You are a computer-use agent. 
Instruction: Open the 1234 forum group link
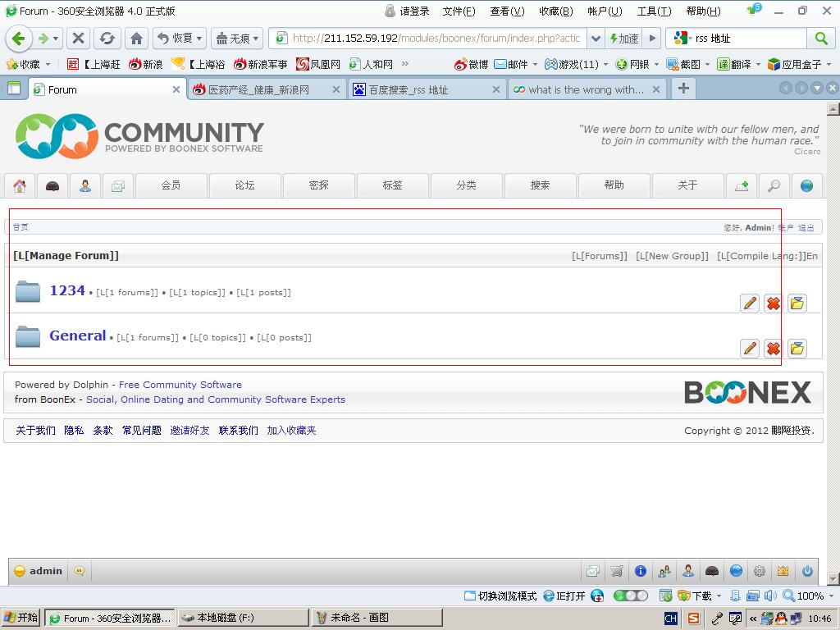67,290
